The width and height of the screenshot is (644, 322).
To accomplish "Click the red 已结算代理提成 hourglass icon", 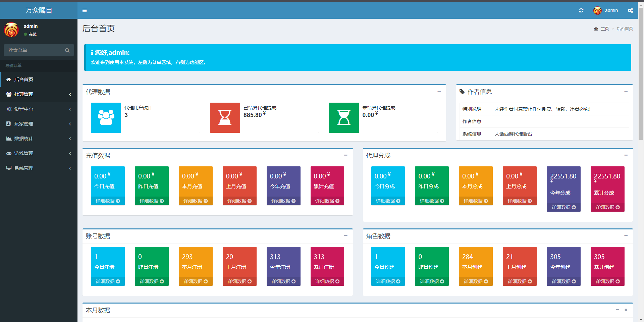I will coord(225,118).
